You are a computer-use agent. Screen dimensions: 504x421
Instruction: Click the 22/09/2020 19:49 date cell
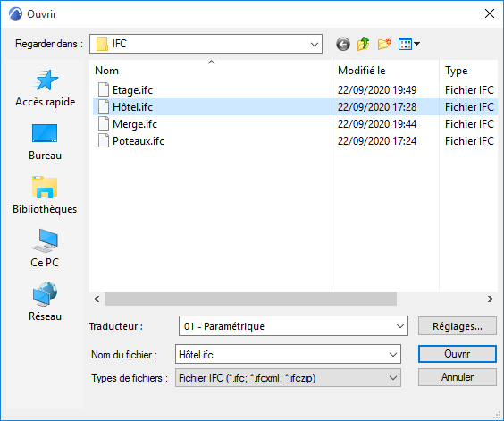(377, 90)
